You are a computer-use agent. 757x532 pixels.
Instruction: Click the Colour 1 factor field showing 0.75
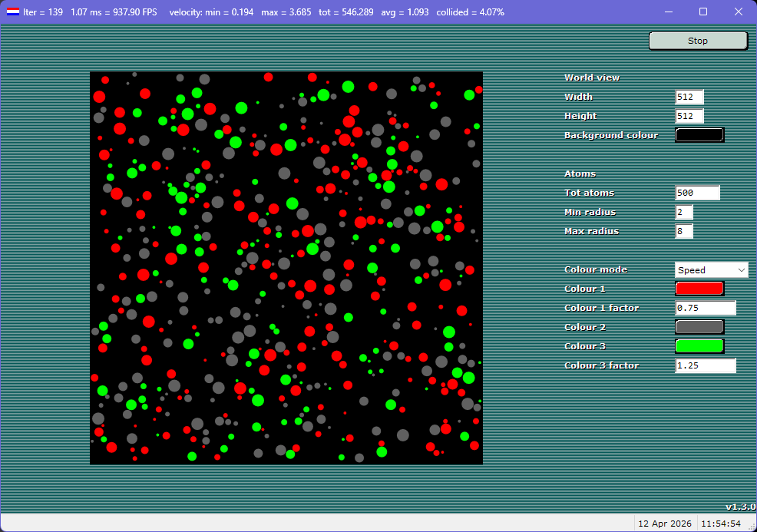click(x=705, y=307)
